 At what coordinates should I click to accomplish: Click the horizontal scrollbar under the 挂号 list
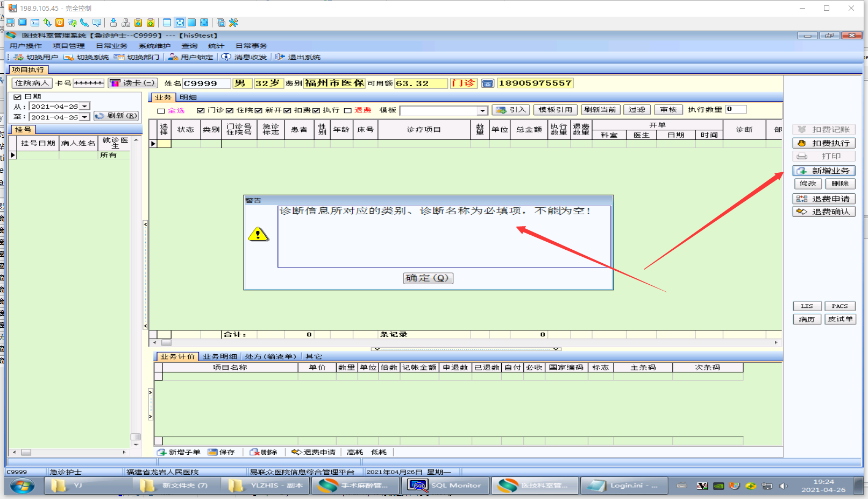coord(69,452)
